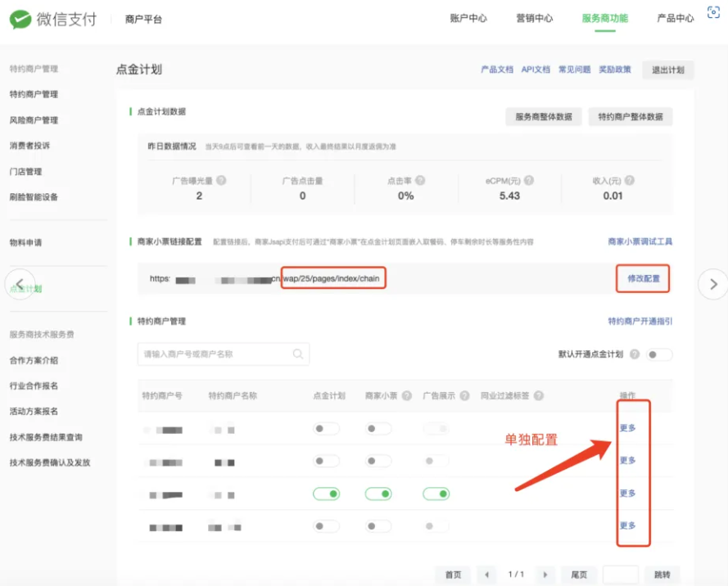Screen dimensions: 728x586
Task: Expand 更多 options for first merchant row
Action: (x=627, y=427)
